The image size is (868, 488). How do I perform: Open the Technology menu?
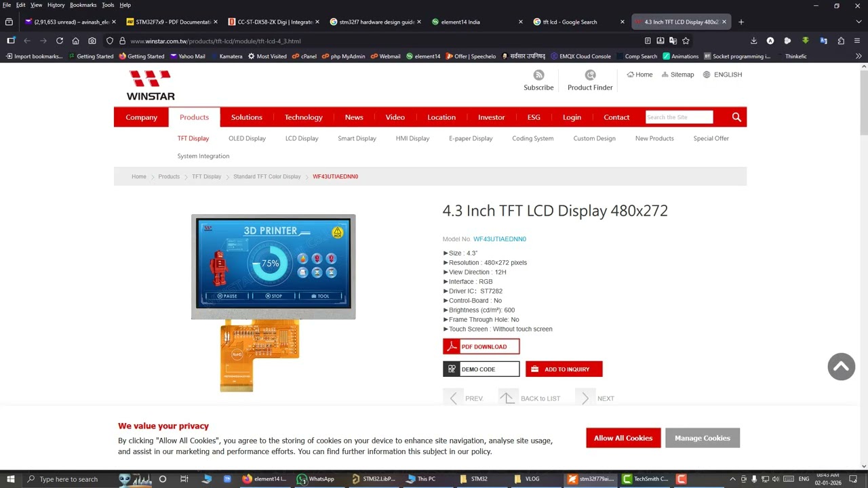(303, 117)
